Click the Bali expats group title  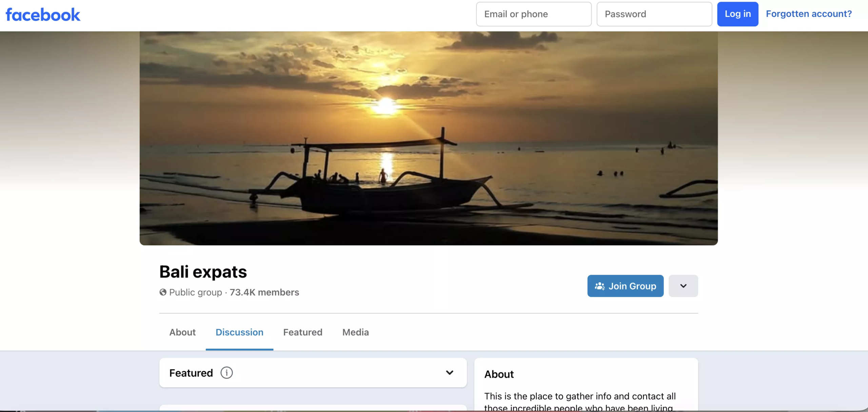203,271
